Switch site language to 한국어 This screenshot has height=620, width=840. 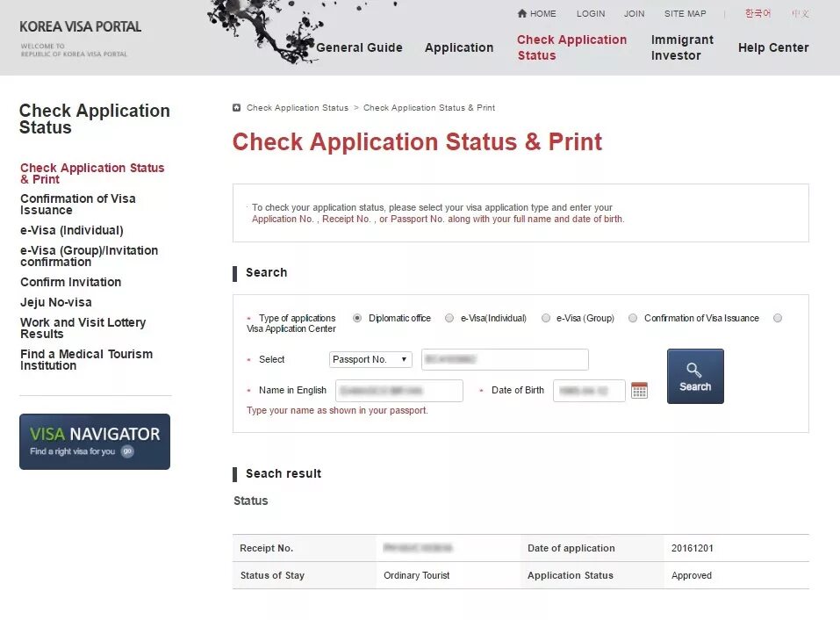tap(756, 13)
